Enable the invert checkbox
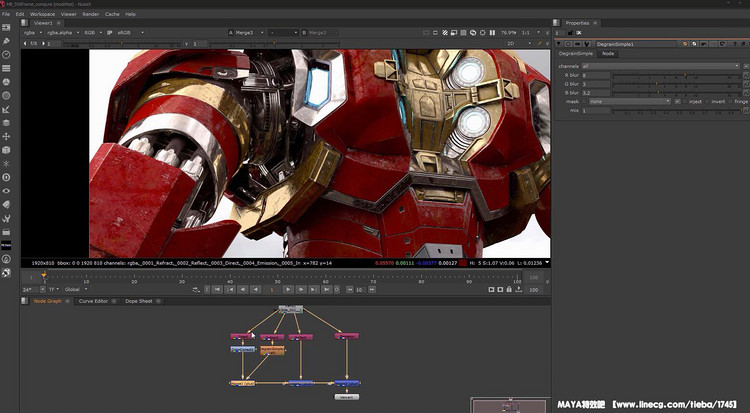 pos(709,101)
